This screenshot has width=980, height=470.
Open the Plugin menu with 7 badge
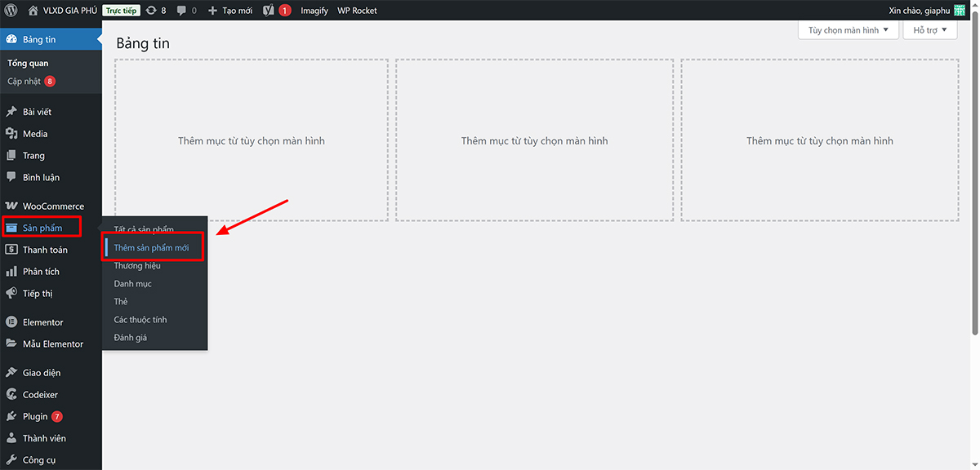click(35, 416)
